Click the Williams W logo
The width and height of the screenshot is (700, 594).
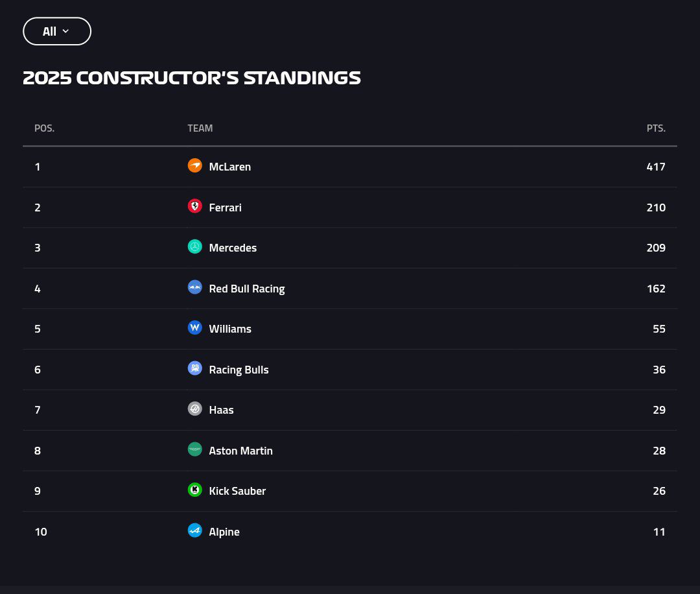[194, 327]
